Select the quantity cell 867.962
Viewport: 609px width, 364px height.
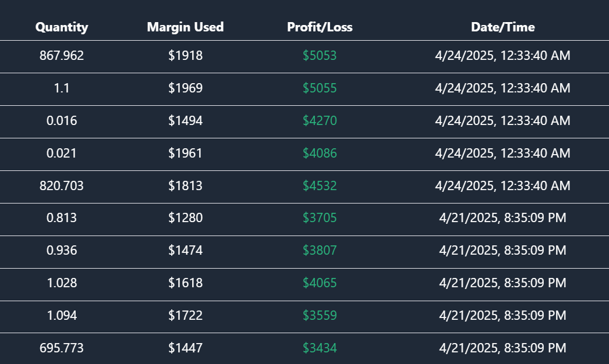point(62,56)
